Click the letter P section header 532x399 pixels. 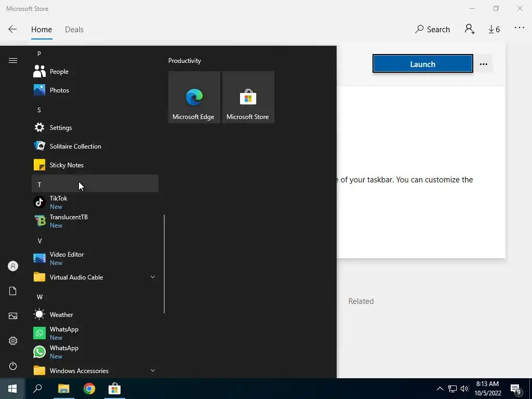[x=95, y=54]
